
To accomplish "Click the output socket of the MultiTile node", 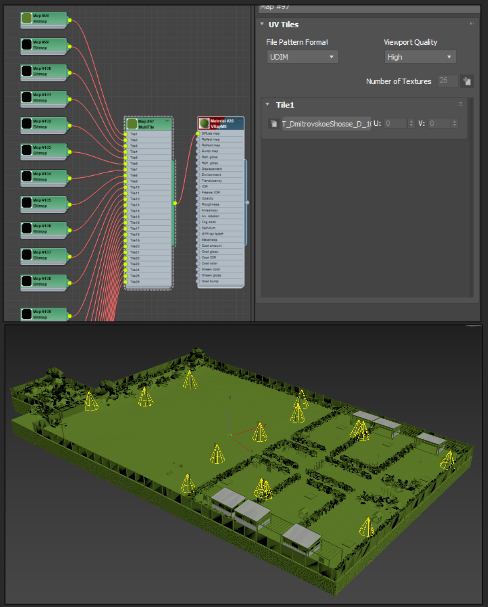I will click(175, 203).
